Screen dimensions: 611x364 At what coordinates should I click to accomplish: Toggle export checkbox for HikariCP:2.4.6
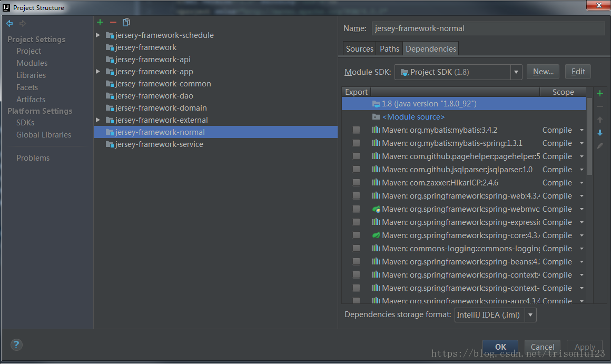356,182
